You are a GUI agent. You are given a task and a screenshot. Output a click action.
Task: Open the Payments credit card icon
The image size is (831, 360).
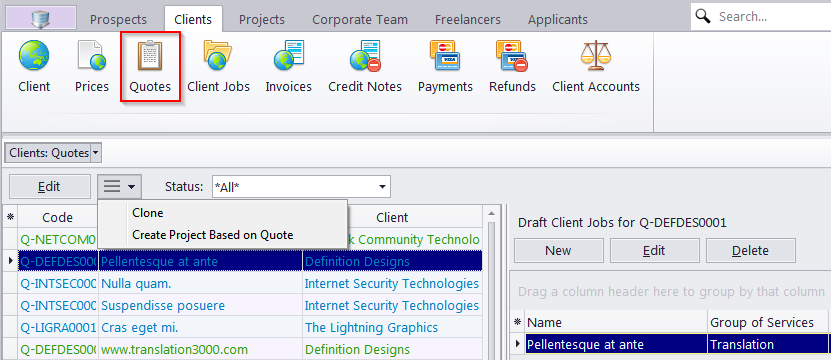pyautogui.click(x=445, y=55)
